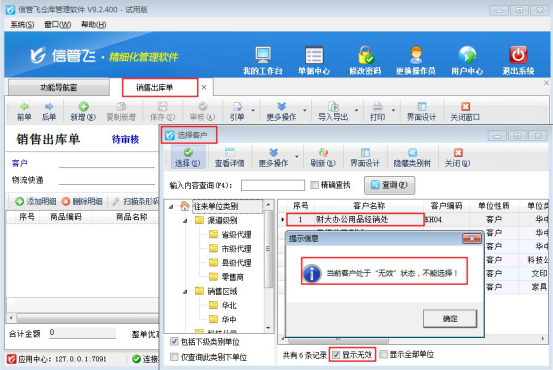
Task: Select 市级代理 tree item
Action: click(236, 249)
